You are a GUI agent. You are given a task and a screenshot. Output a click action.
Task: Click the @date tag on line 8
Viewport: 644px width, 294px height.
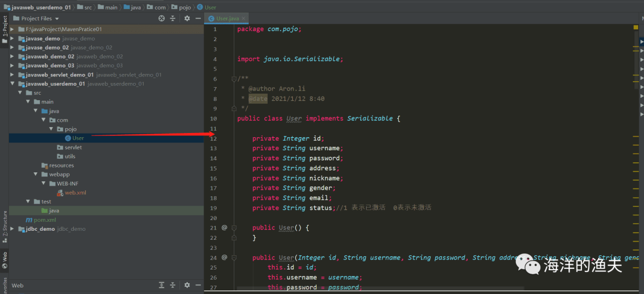[258, 98]
